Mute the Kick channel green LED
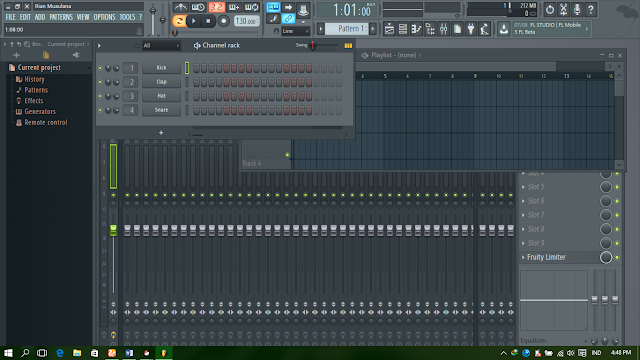 pos(100,68)
